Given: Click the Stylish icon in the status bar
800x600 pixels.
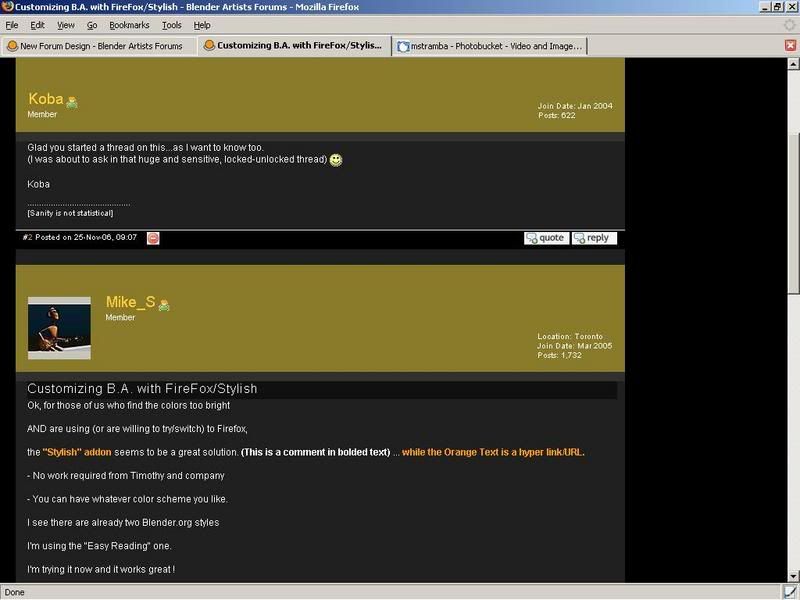Looking at the screenshot, I should click(789, 592).
